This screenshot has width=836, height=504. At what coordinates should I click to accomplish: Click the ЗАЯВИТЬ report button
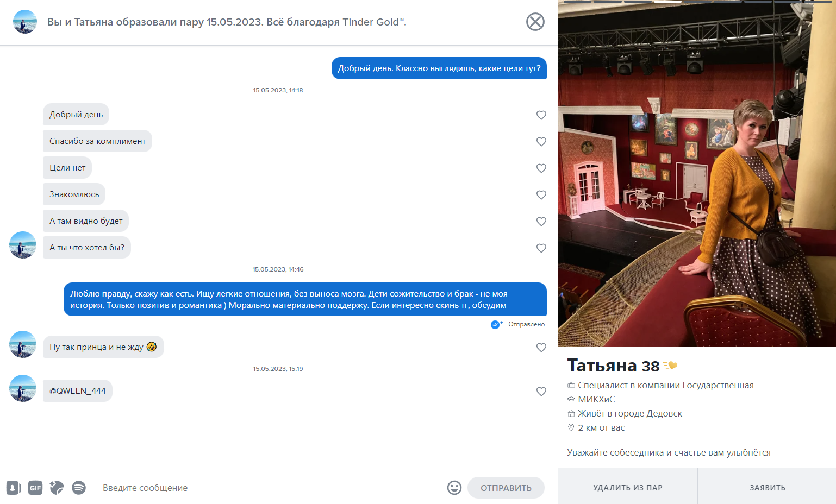[x=768, y=488]
